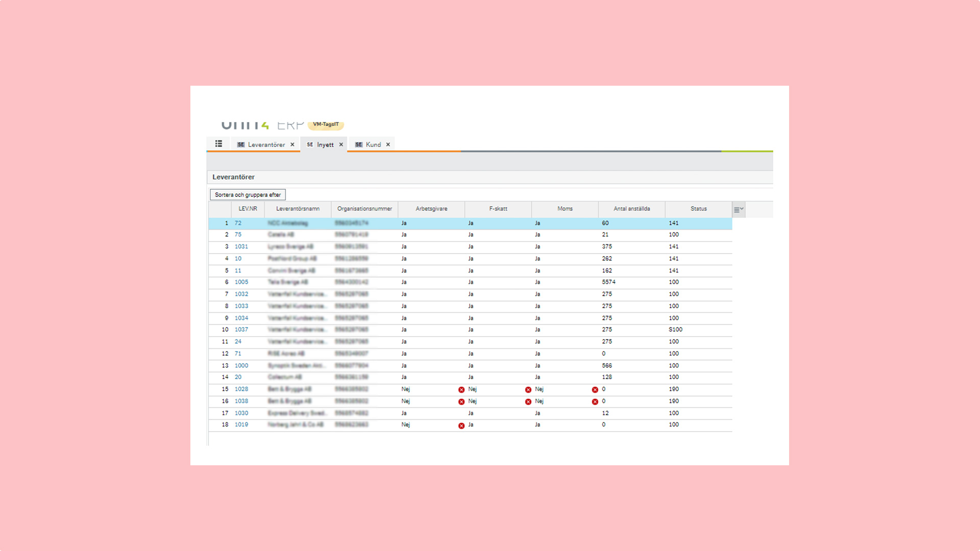Select the 162 employees cell
Viewport: 980px width, 551px height.
tap(632, 270)
